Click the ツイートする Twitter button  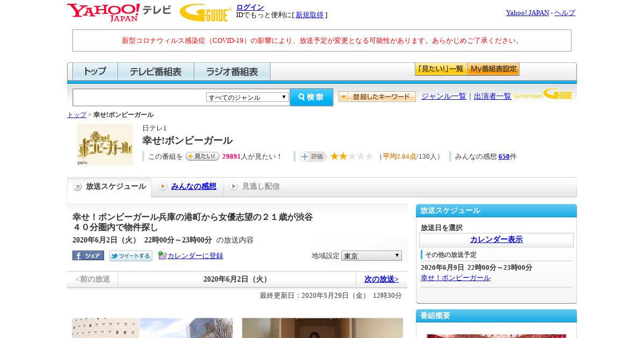[x=131, y=255]
